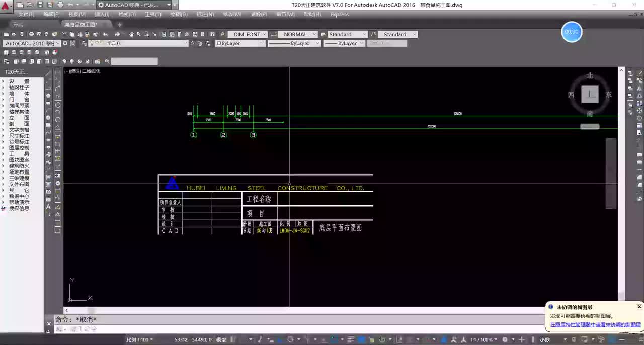Toggle the 模型 model space button
The height and width of the screenshot is (345, 644).
(221, 340)
